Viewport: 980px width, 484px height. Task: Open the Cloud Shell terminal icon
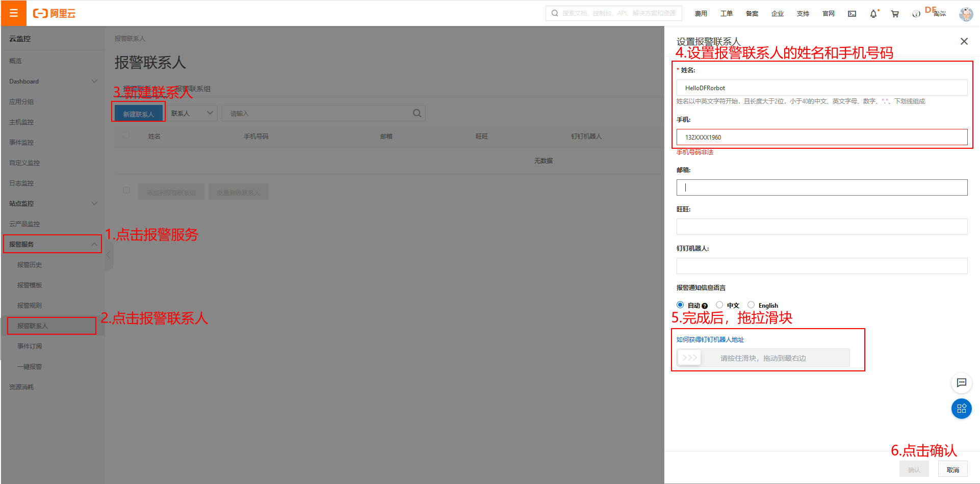[x=852, y=14]
